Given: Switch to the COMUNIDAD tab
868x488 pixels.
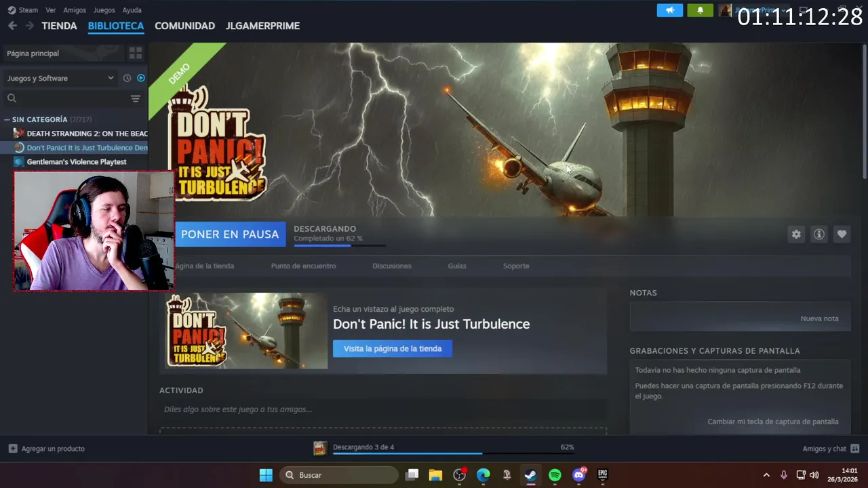Looking at the screenshot, I should (x=184, y=26).
